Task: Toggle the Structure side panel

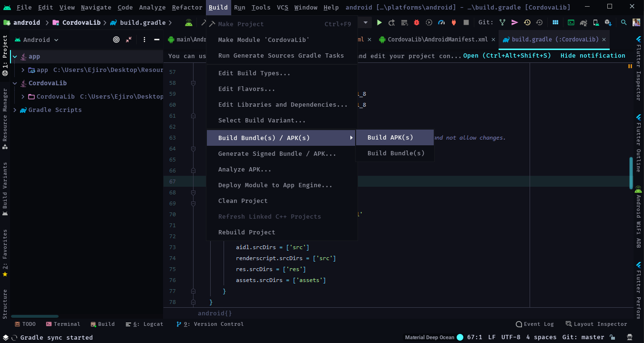Action: pos(5,303)
